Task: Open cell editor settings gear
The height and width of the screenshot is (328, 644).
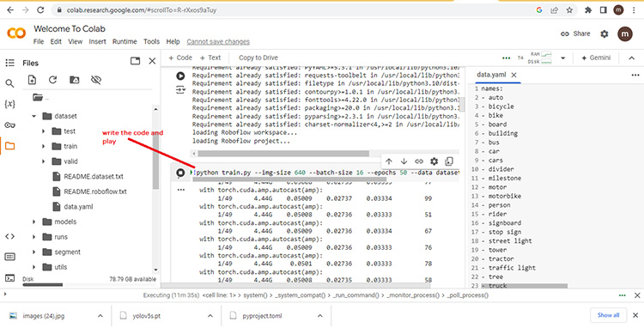Action: point(434,161)
